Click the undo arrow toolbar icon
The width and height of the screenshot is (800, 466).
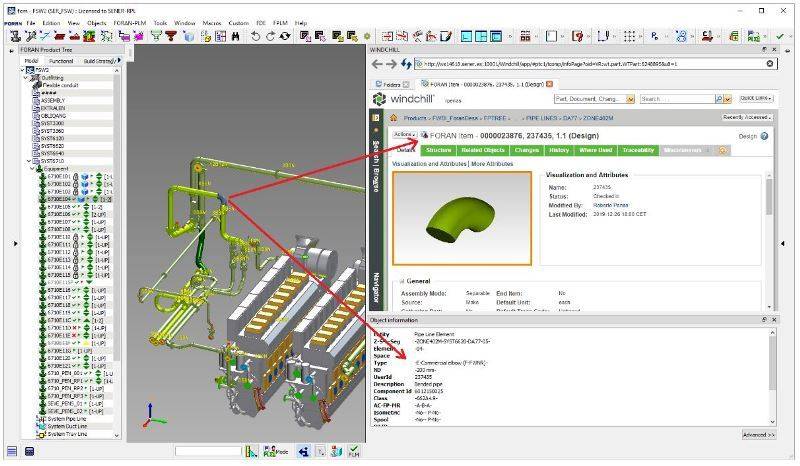[x=255, y=36]
